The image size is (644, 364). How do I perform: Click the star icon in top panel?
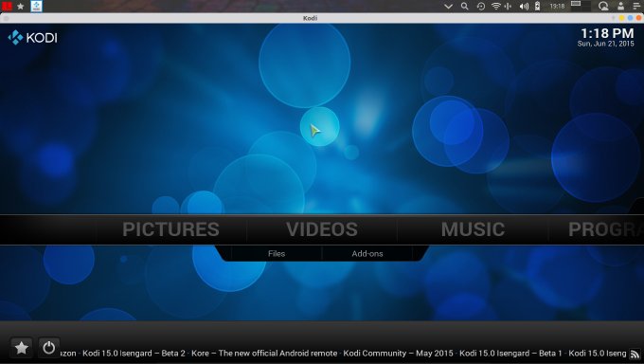tap(21, 7)
